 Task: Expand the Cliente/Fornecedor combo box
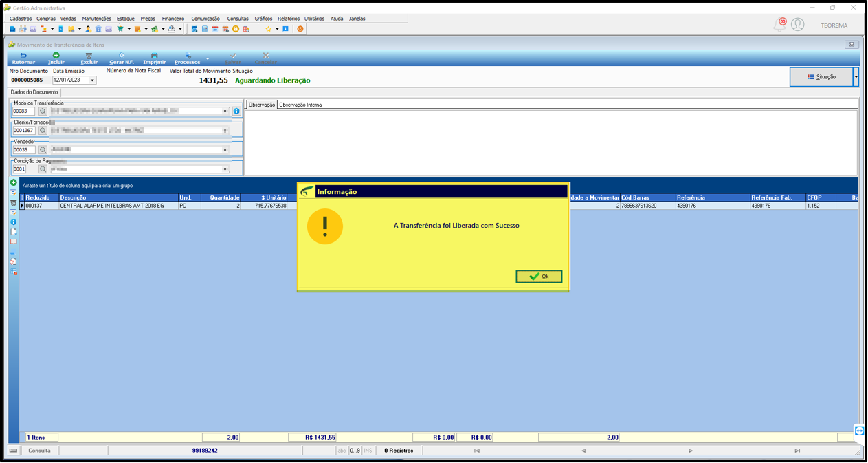[225, 130]
